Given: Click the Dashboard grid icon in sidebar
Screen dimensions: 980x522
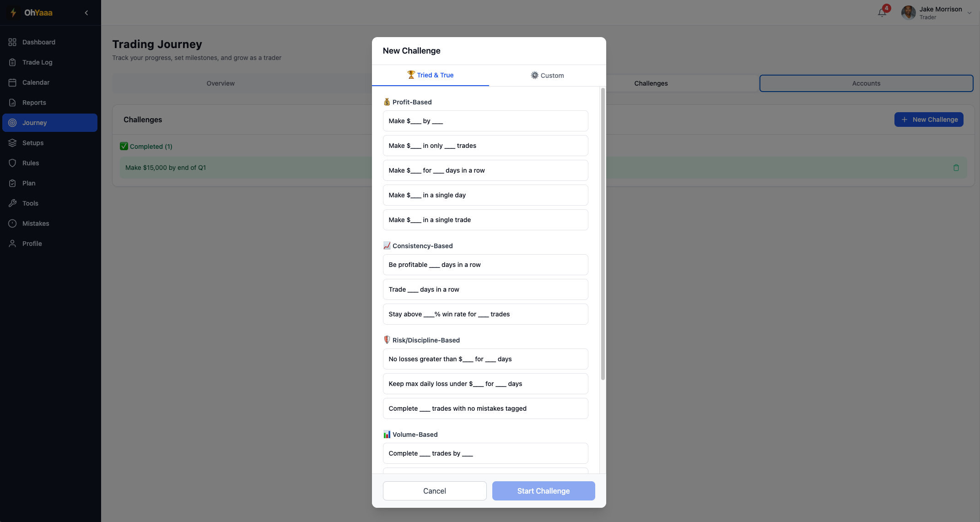Looking at the screenshot, I should (x=12, y=42).
